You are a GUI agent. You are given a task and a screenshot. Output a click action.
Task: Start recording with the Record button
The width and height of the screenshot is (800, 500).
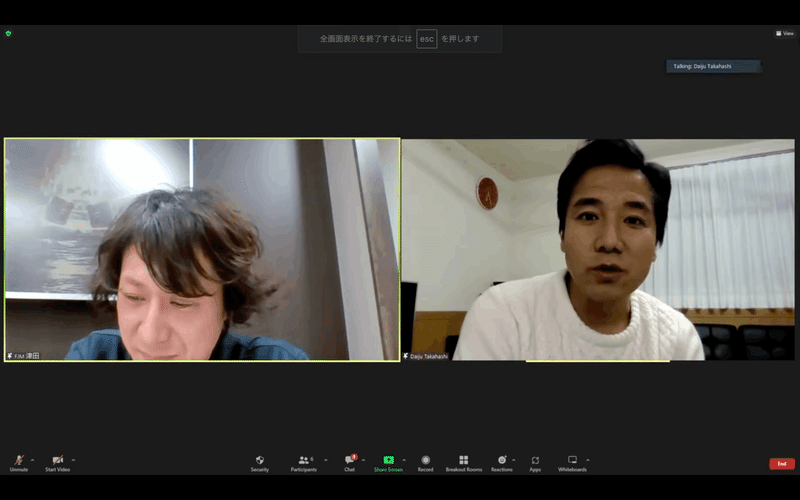click(426, 463)
